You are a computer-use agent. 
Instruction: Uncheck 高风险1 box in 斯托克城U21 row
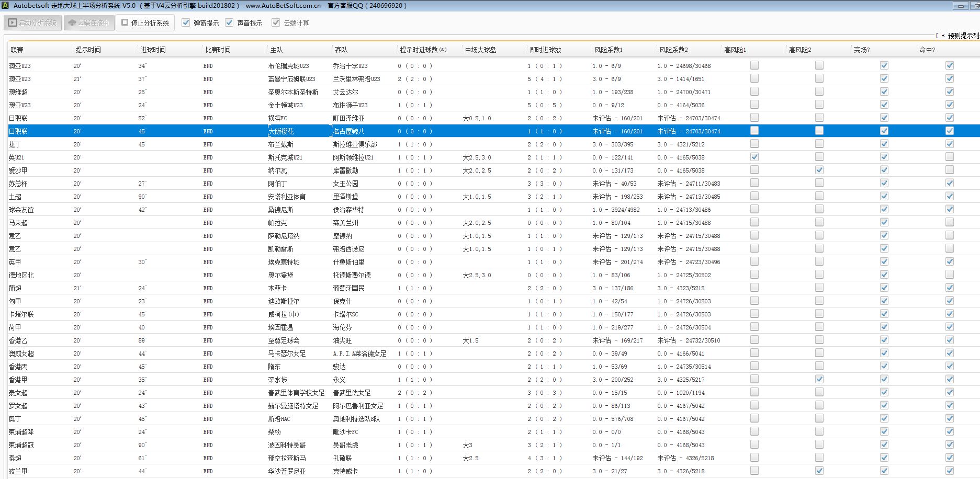754,157
